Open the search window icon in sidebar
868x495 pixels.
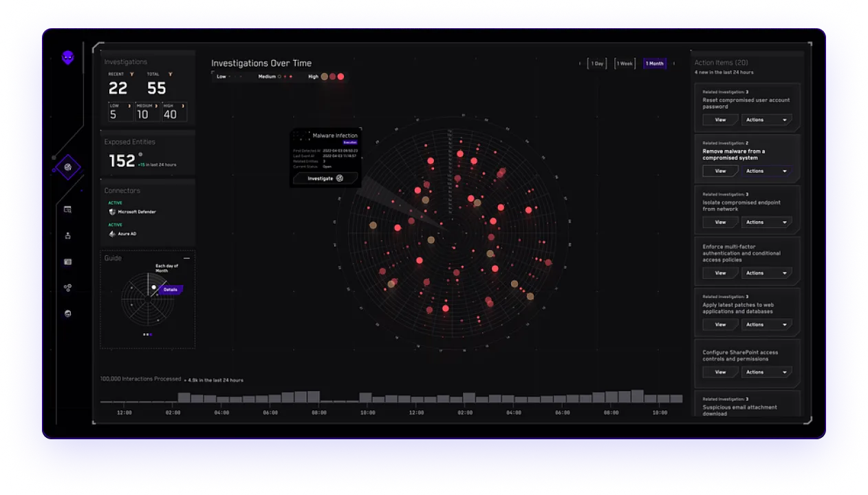tap(67, 209)
